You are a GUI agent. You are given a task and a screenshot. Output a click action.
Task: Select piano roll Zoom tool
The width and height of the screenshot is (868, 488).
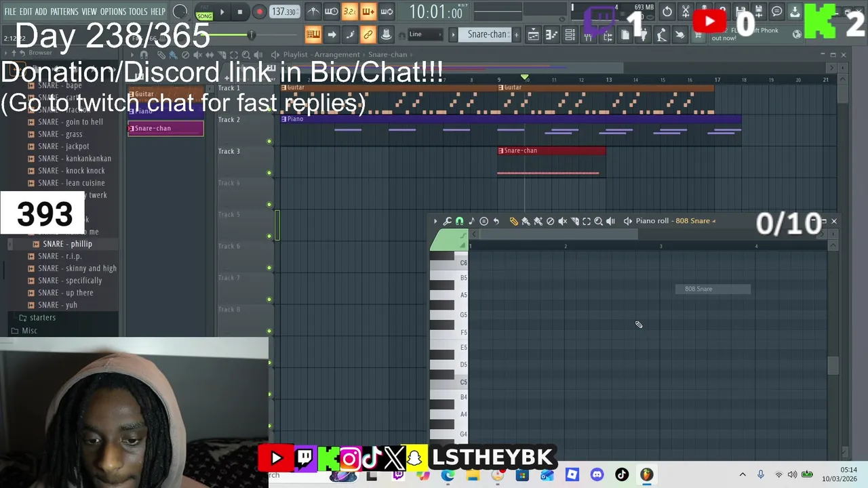(599, 221)
